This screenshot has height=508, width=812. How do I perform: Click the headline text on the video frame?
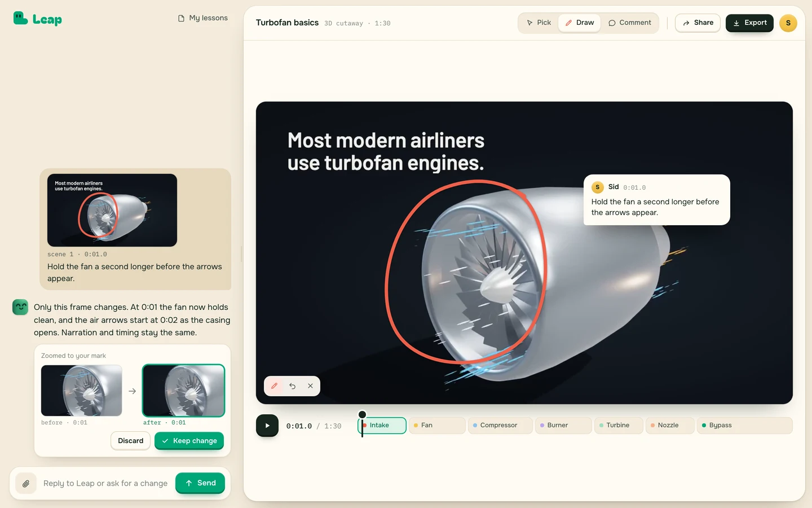point(386,151)
